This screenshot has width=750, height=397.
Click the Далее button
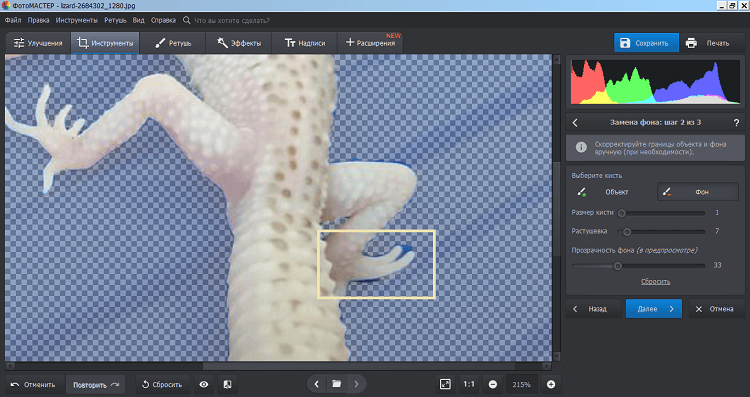coord(653,309)
